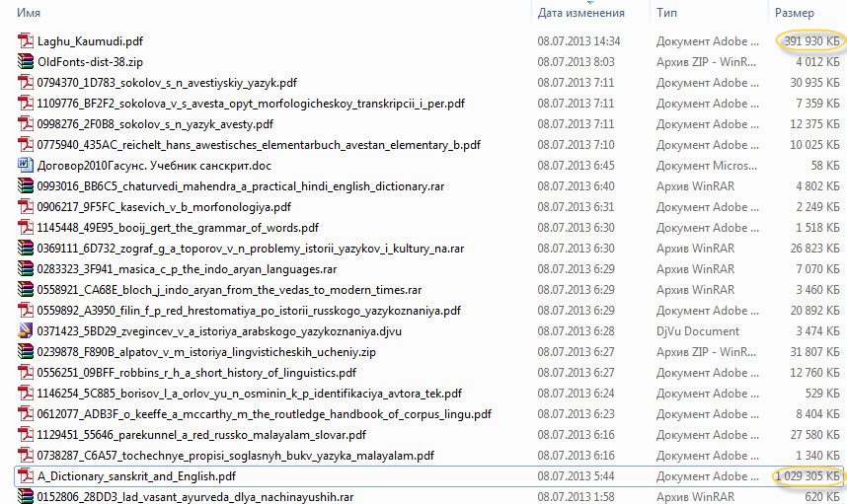
Task: Click the size value 620 КБ
Action: pos(822,496)
